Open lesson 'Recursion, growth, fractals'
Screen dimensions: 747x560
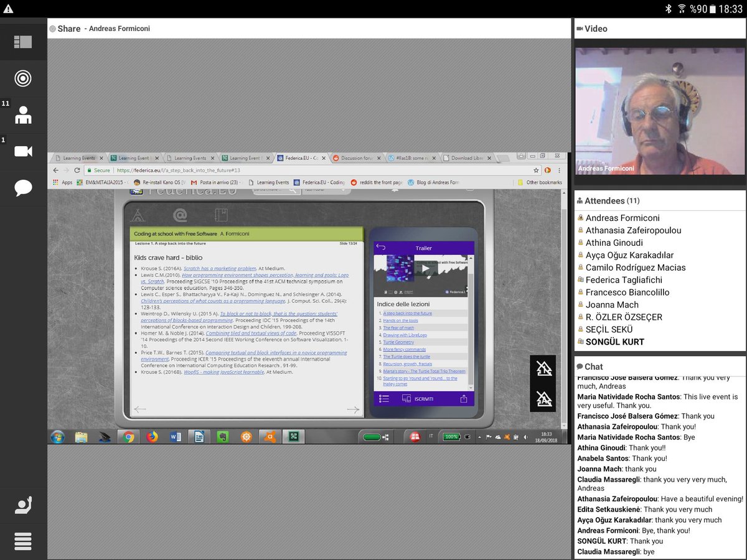[x=408, y=364]
